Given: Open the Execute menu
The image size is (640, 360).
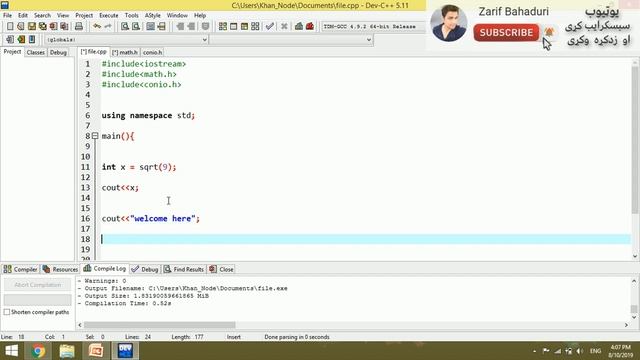Looking at the screenshot, I should tap(109, 16).
